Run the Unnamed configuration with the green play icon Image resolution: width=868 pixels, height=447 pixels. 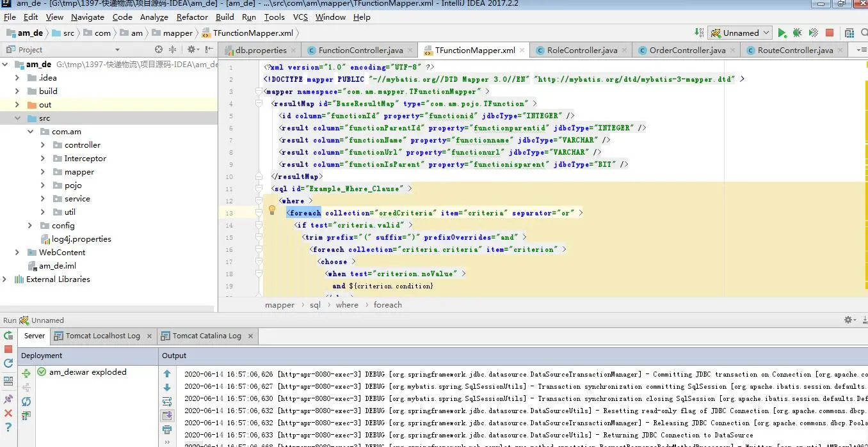click(x=782, y=33)
